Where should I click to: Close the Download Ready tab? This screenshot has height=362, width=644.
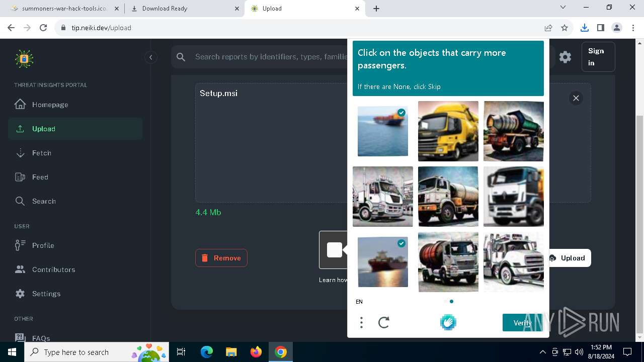tap(236, 9)
